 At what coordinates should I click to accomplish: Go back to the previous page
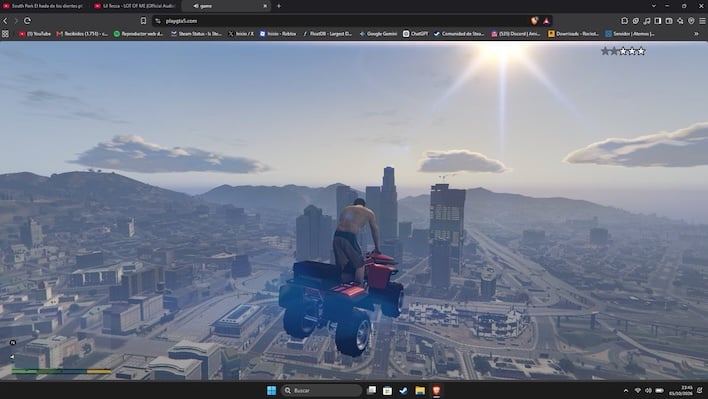point(5,21)
